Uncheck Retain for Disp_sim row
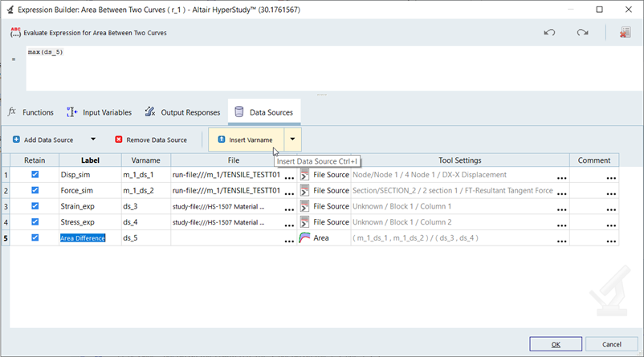644x357 pixels. [x=35, y=174]
